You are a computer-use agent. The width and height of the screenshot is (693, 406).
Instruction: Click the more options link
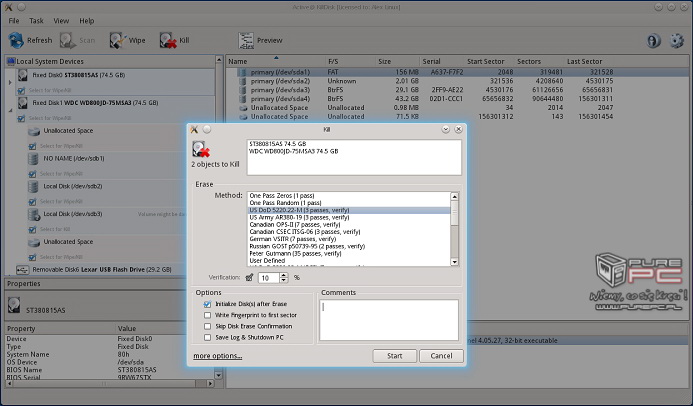tap(217, 356)
